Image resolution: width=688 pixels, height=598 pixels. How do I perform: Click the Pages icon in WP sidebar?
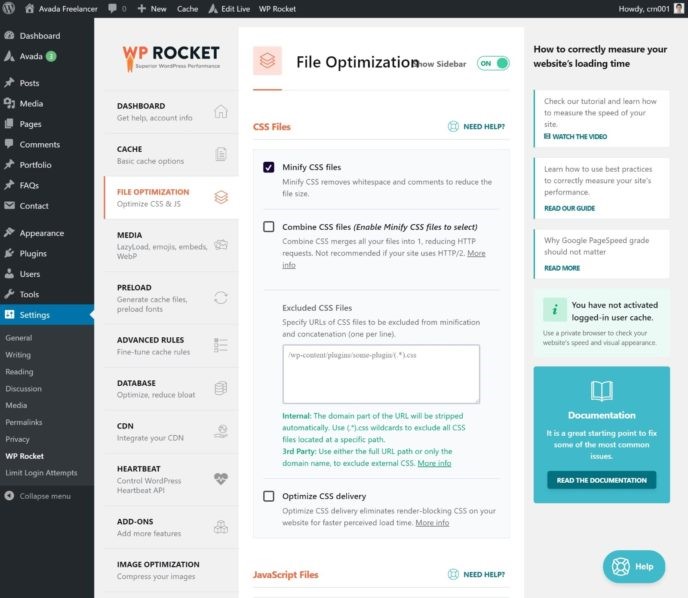click(9, 124)
